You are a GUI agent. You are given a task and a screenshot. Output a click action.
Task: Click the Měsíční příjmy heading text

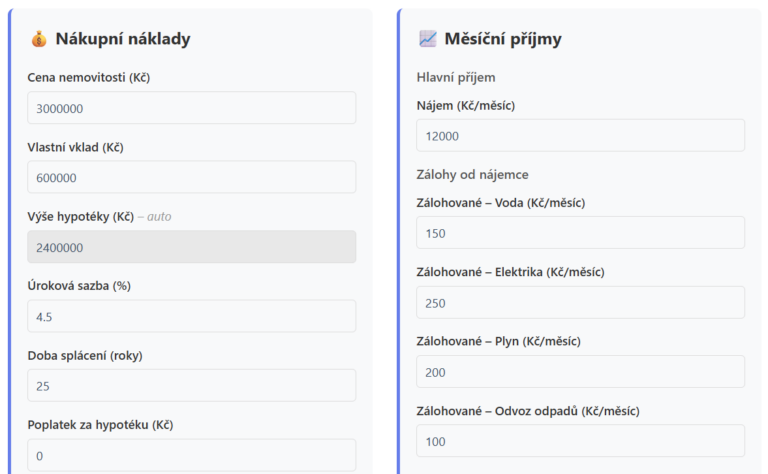point(503,39)
